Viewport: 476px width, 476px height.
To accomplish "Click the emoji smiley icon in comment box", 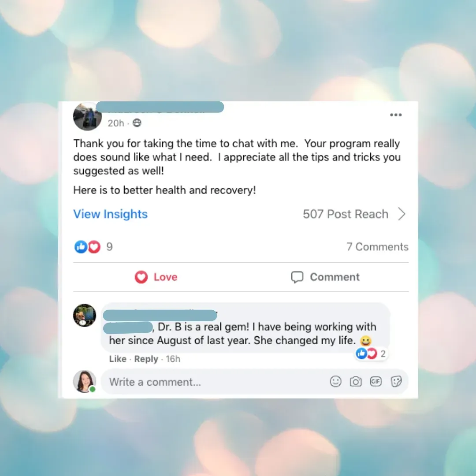I will (x=335, y=381).
